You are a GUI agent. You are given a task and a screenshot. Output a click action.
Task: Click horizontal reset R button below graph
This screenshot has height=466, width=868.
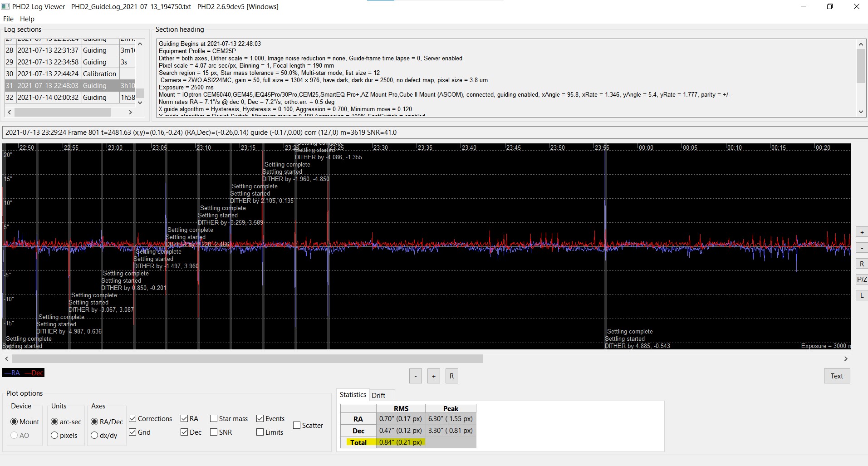pos(451,376)
